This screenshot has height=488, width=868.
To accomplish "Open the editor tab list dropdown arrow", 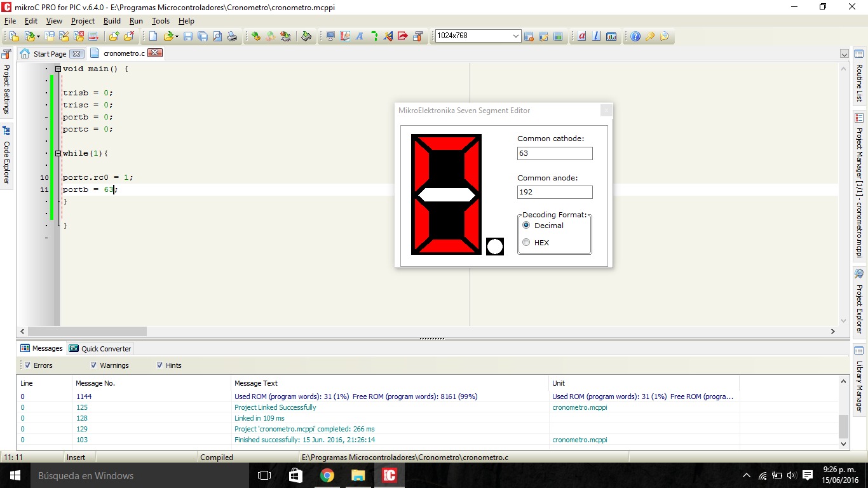I will (844, 54).
